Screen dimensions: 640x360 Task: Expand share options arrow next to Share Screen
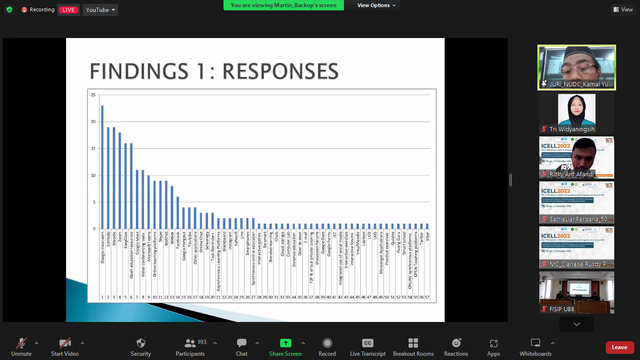(x=303, y=343)
